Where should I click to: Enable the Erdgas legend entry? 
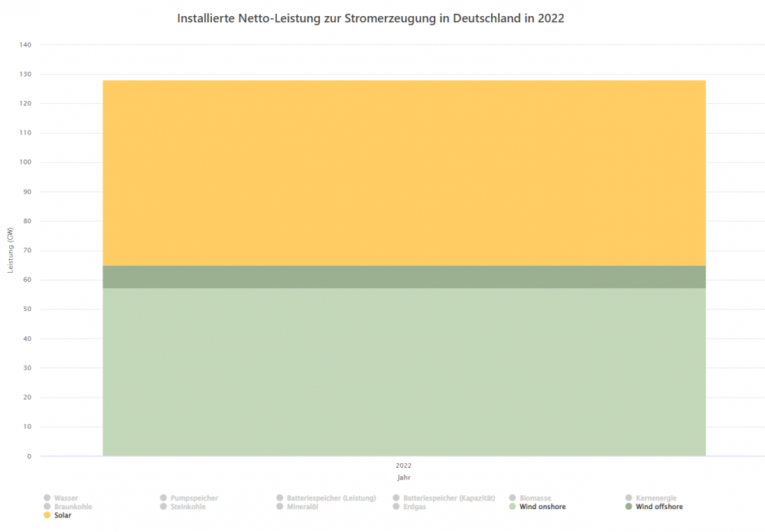click(x=409, y=507)
